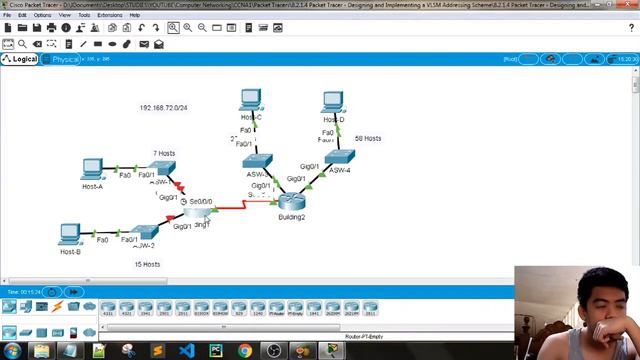This screenshot has width=640, height=360.
Task: Print the network using printer icon
Action: [51, 28]
